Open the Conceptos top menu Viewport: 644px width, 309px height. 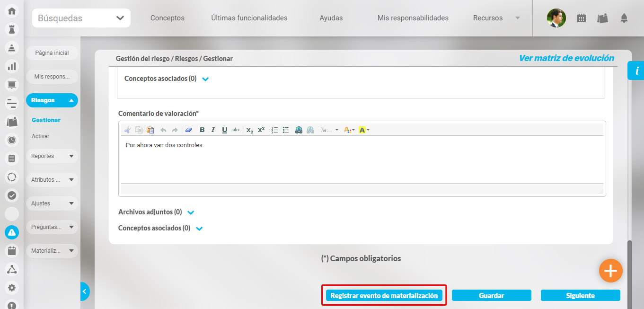[x=168, y=18]
